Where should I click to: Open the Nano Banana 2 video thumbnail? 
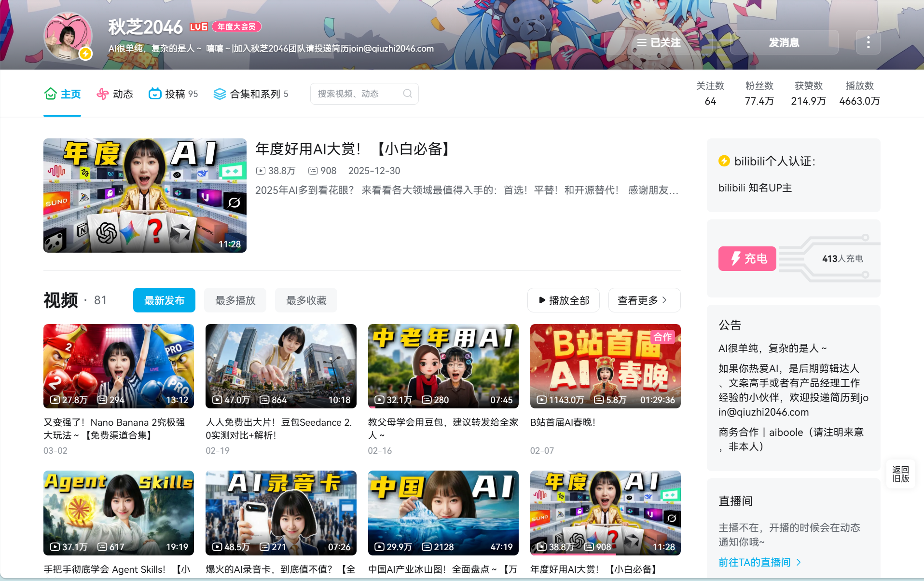coord(119,366)
